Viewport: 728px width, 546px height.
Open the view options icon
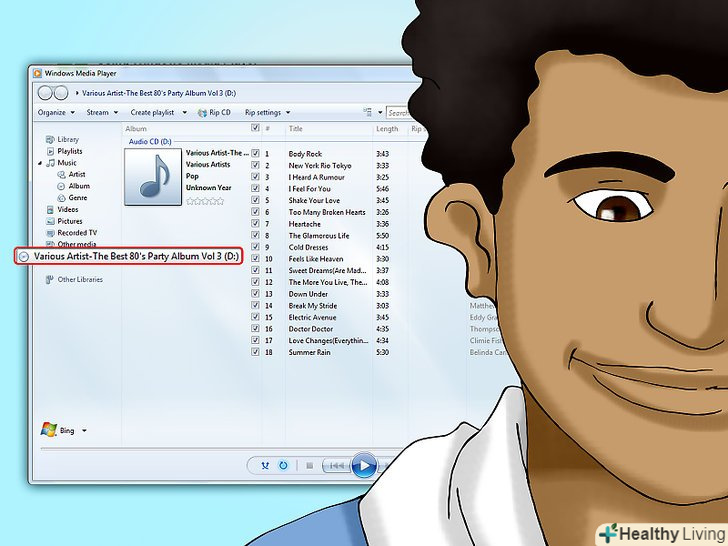click(368, 112)
